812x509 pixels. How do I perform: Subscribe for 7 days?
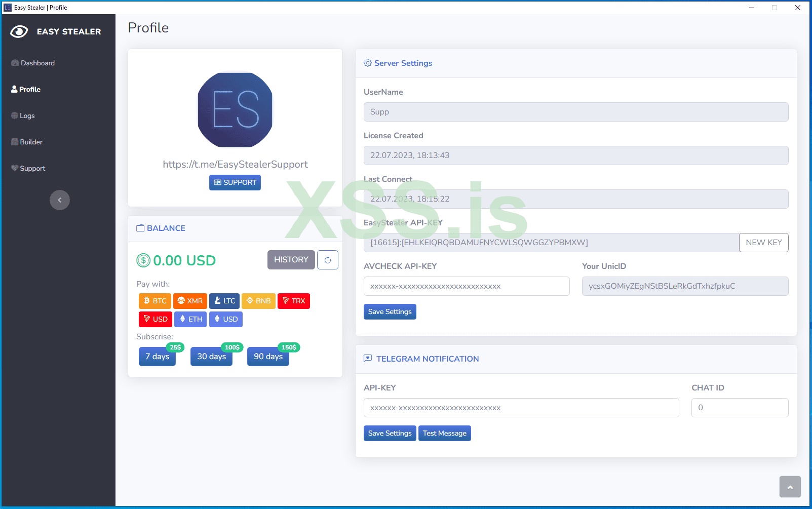[158, 357]
